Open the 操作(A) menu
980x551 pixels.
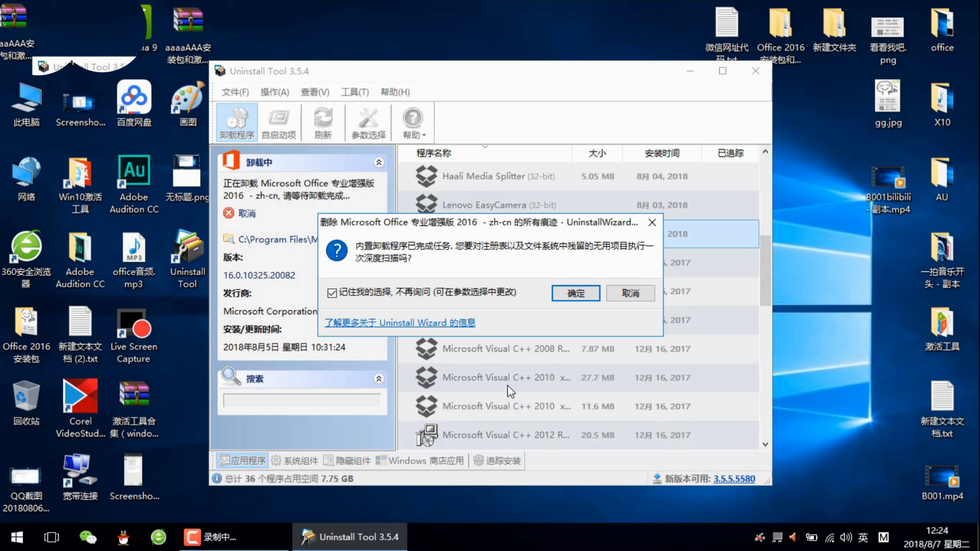click(x=274, y=92)
